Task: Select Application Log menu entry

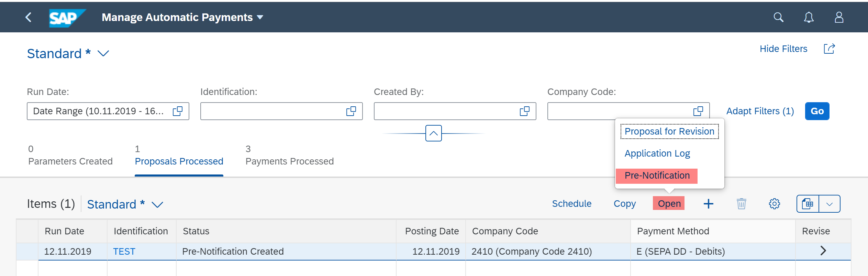Action: coord(657,153)
